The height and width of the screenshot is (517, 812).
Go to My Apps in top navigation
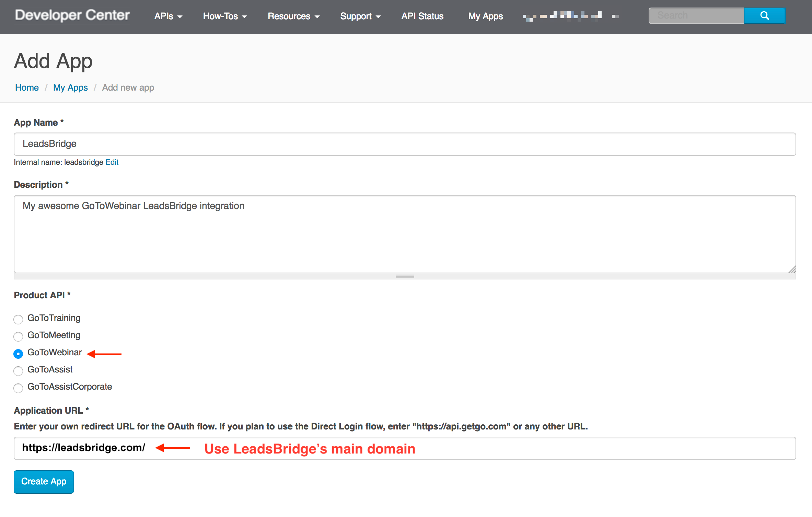(486, 16)
